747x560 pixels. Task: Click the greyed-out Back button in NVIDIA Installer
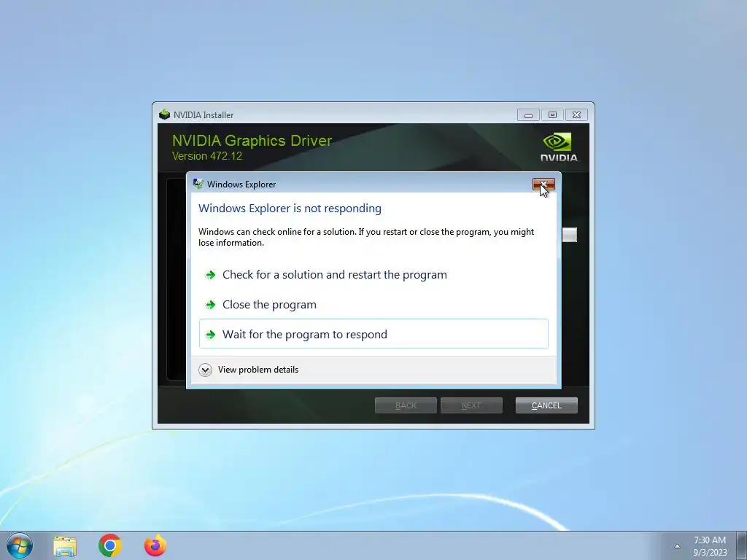tap(406, 405)
